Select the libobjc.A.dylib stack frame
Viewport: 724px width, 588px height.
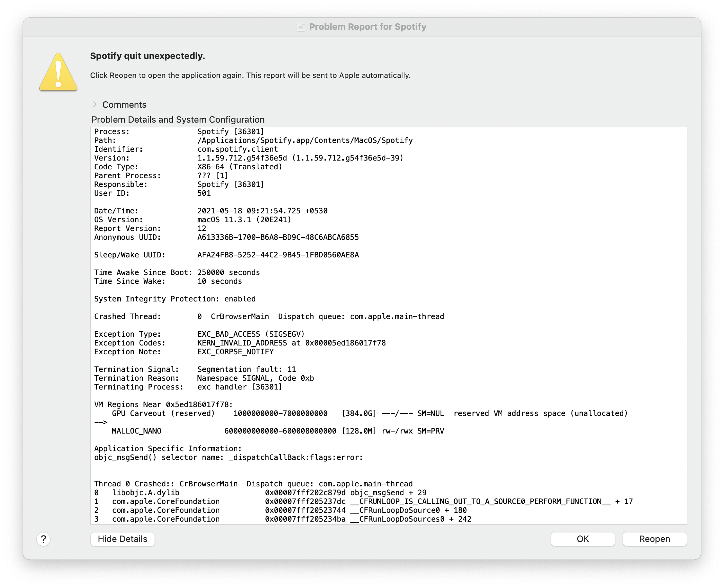tap(260, 492)
